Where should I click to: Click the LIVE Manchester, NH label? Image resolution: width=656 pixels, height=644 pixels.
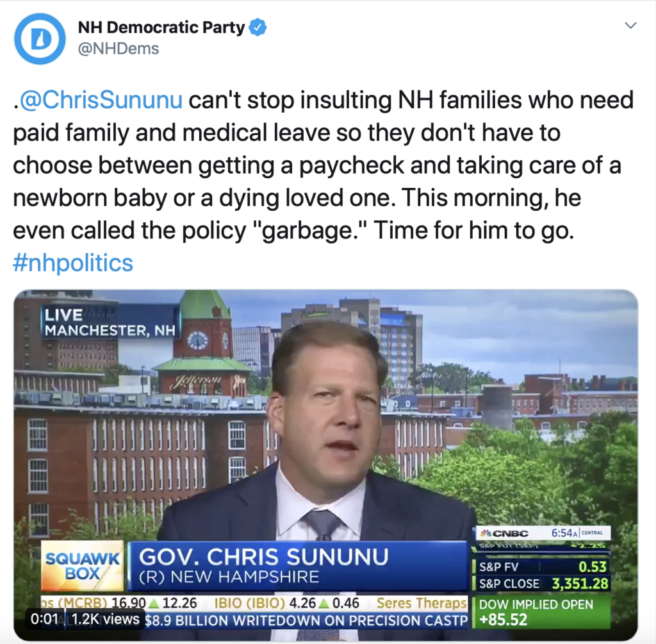[x=110, y=322]
